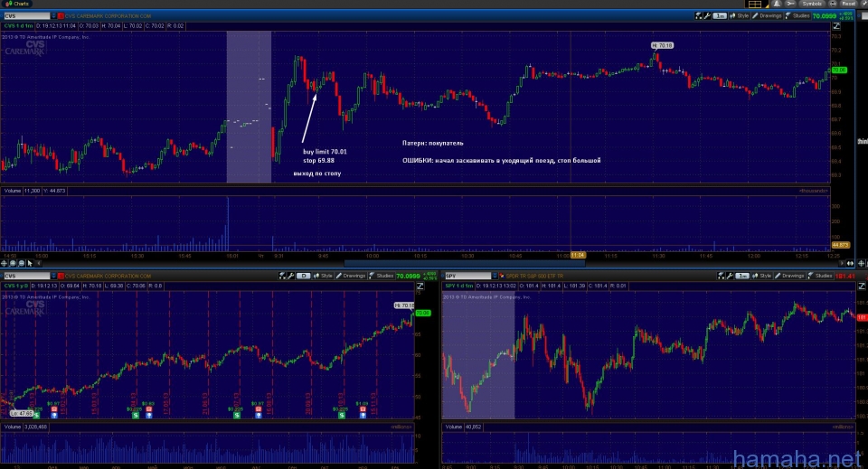
Task: Click the Reset button
Action: 849,4
